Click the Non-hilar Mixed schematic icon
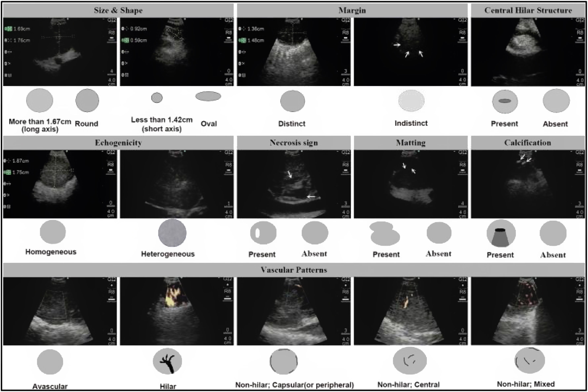The height and width of the screenshot is (392, 588). coord(530,360)
